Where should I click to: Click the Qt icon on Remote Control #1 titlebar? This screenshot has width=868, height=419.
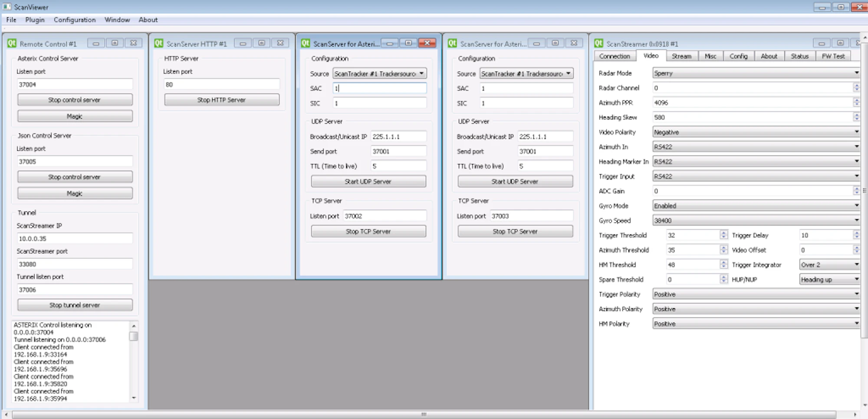pyautogui.click(x=12, y=43)
